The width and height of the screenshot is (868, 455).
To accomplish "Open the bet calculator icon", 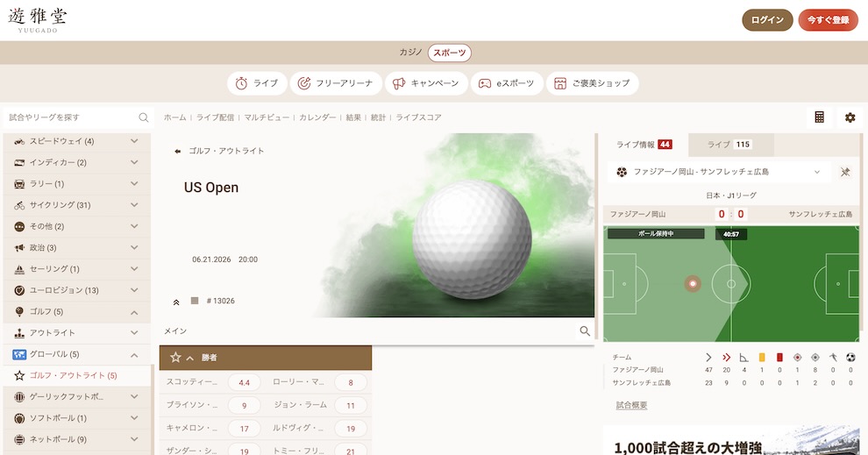I will [x=819, y=117].
